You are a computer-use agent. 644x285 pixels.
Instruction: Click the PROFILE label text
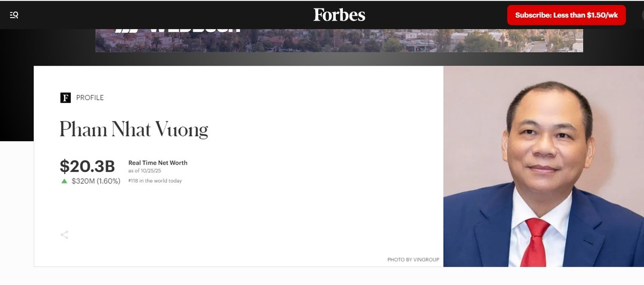[x=90, y=98]
